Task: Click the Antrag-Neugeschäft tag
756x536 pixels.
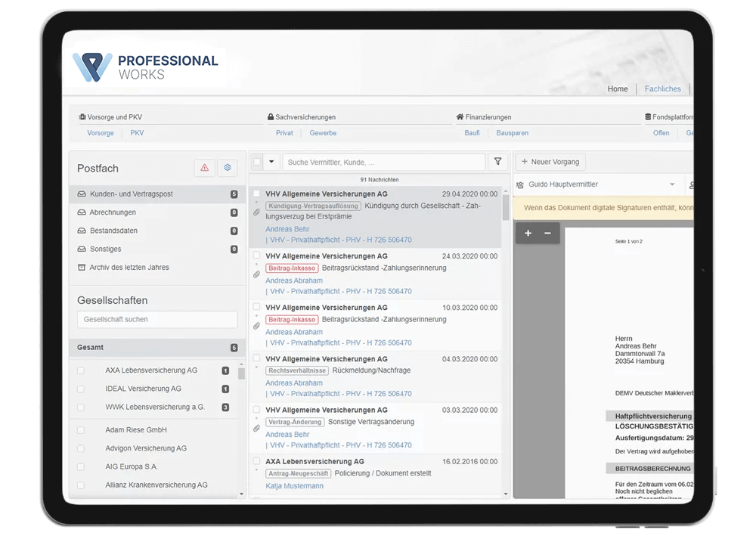Action: [x=299, y=473]
